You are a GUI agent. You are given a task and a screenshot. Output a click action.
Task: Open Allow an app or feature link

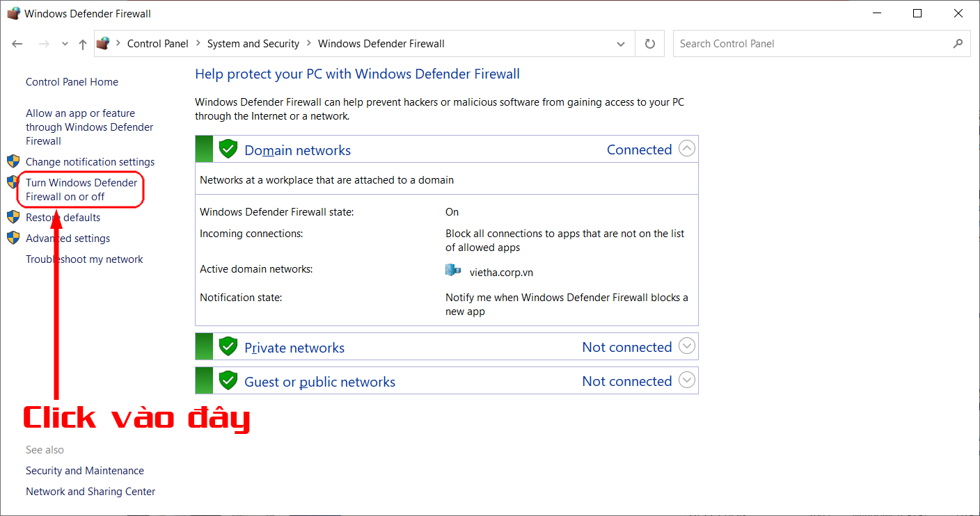pos(90,127)
